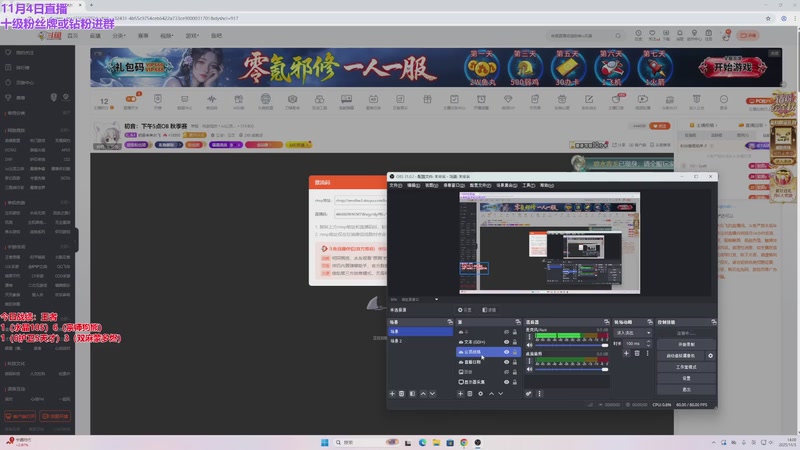Toggle visibility of the highlighted source row
The width and height of the screenshot is (800, 450).
tap(507, 352)
